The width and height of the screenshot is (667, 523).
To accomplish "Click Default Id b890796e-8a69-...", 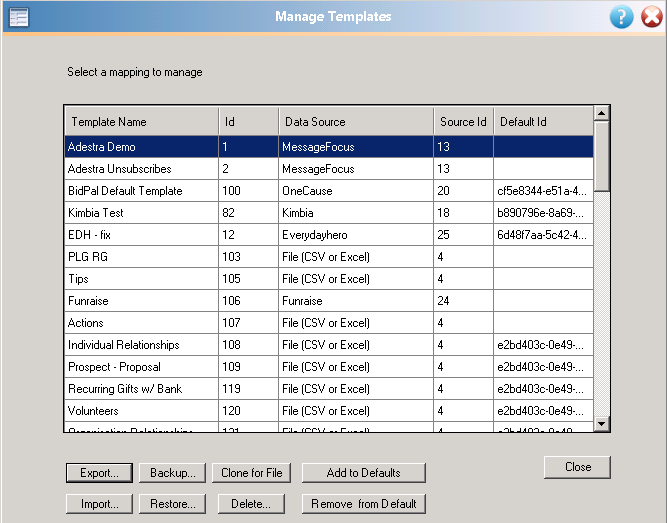I will tap(544, 213).
